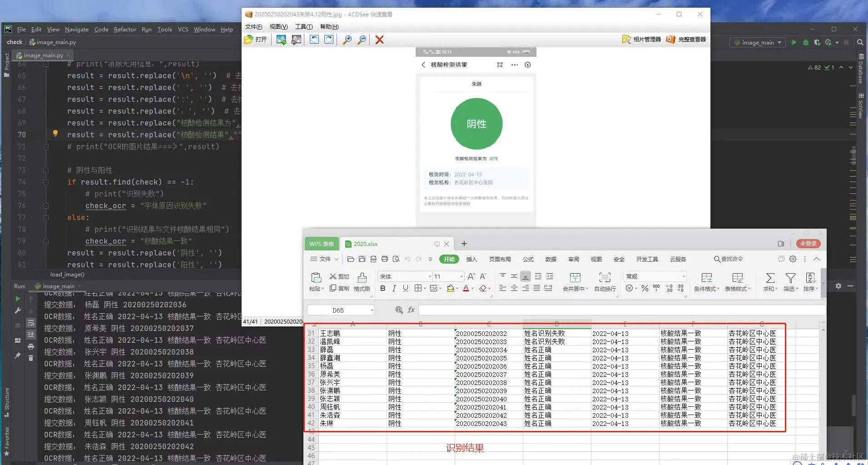The height and width of the screenshot is (465, 868).
Task: Toggle wrap text (自动换行) in WPS
Action: point(605,282)
